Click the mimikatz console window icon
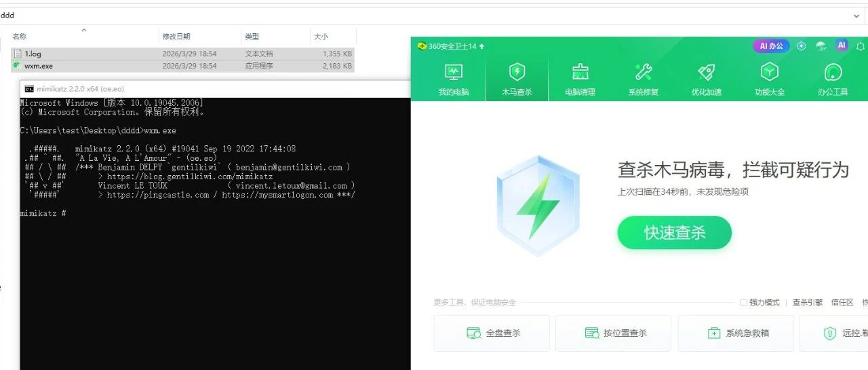The width and height of the screenshot is (868, 370). (29, 89)
